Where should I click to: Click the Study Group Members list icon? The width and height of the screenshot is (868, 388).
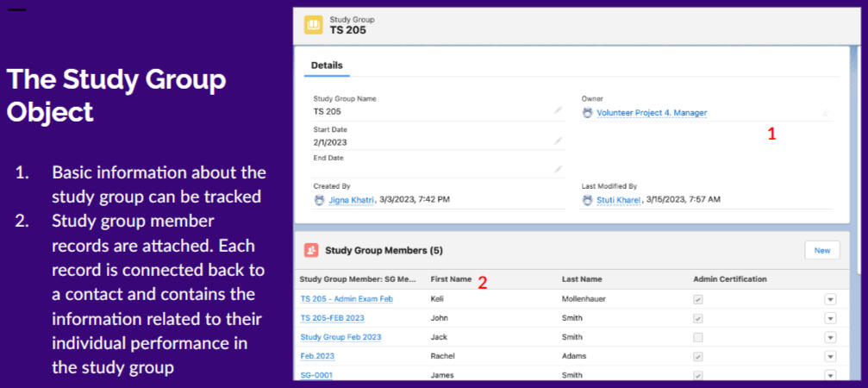pyautogui.click(x=311, y=250)
